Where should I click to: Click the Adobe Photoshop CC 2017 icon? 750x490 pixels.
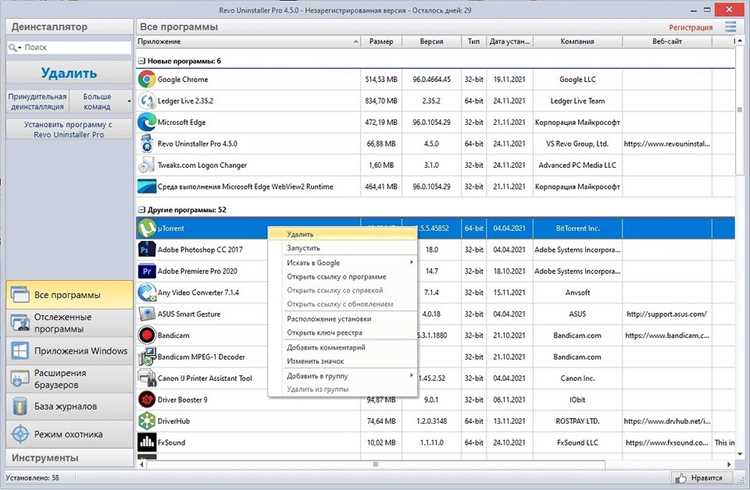click(x=147, y=249)
